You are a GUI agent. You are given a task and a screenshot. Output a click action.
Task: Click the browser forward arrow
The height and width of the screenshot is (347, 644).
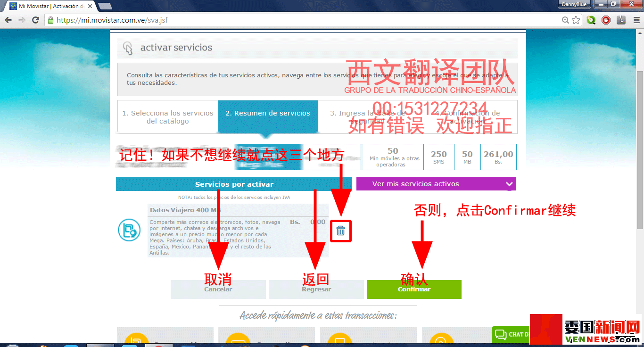pyautogui.click(x=22, y=20)
